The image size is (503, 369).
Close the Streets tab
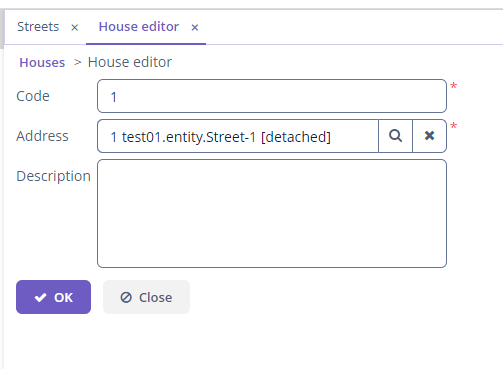click(75, 27)
